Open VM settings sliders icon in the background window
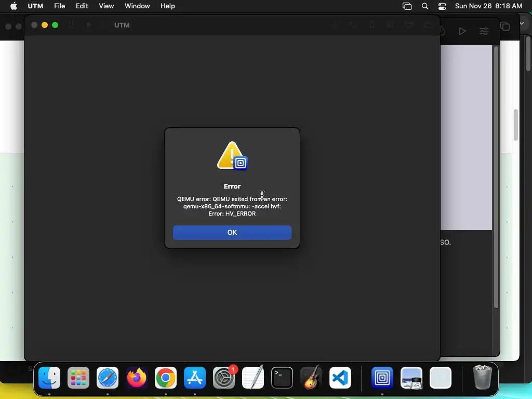 [484, 31]
